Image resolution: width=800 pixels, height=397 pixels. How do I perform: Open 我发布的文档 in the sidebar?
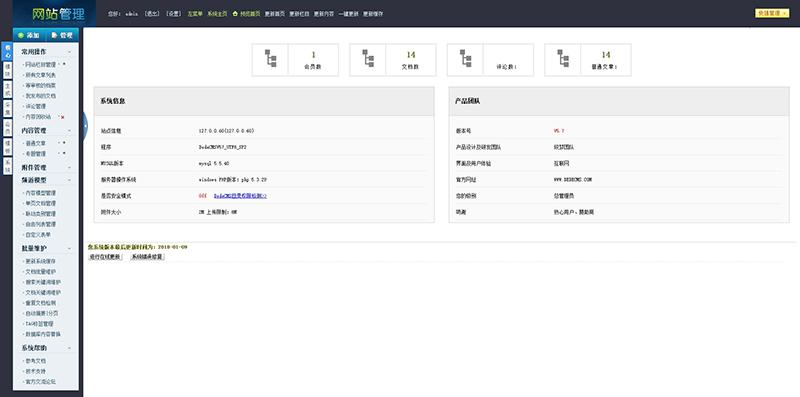(41, 96)
